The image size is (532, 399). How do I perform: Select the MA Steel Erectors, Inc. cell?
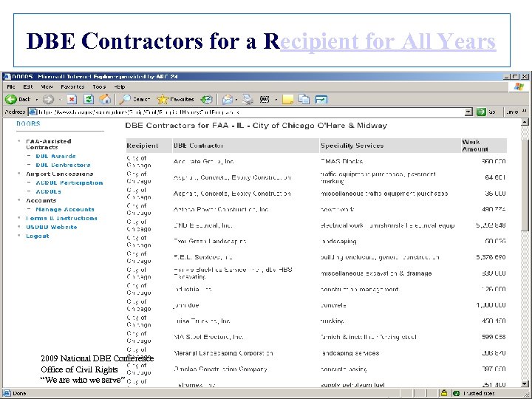[208, 337]
